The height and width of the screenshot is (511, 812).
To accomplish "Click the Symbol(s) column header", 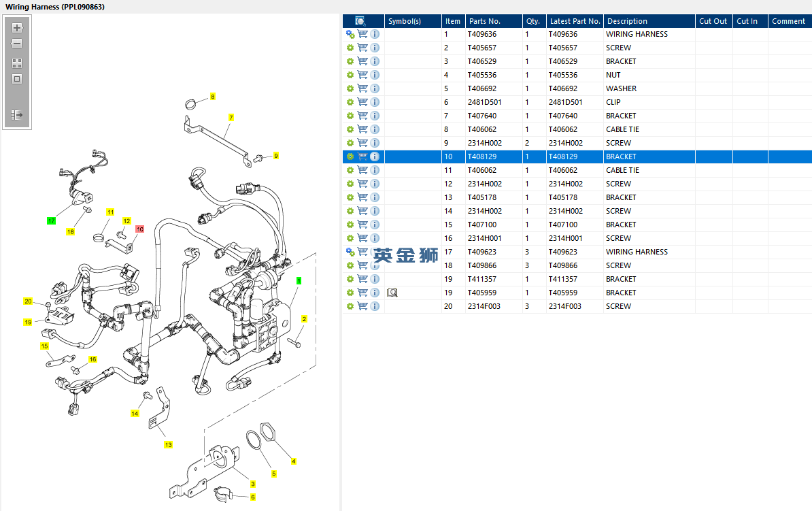I will coord(413,21).
